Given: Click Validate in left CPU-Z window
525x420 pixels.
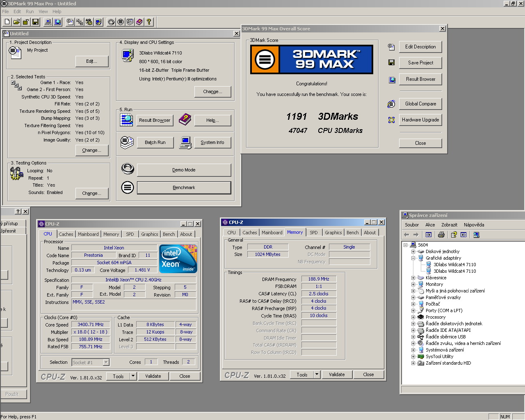Looking at the screenshot, I should [153, 376].
